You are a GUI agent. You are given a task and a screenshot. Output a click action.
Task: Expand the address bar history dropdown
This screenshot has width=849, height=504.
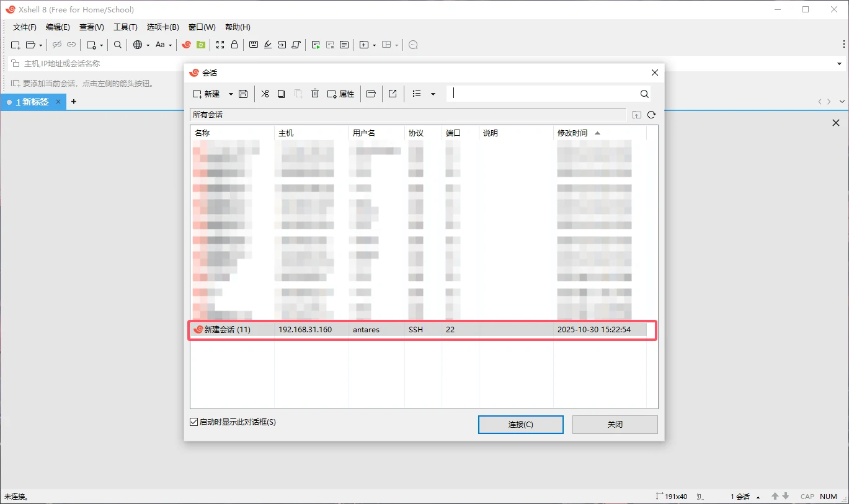pos(840,64)
